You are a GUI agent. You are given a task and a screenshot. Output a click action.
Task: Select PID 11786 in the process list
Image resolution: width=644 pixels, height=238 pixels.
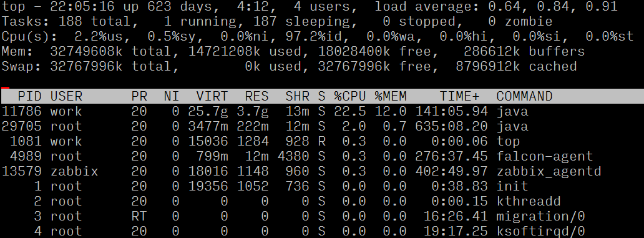(x=22, y=111)
